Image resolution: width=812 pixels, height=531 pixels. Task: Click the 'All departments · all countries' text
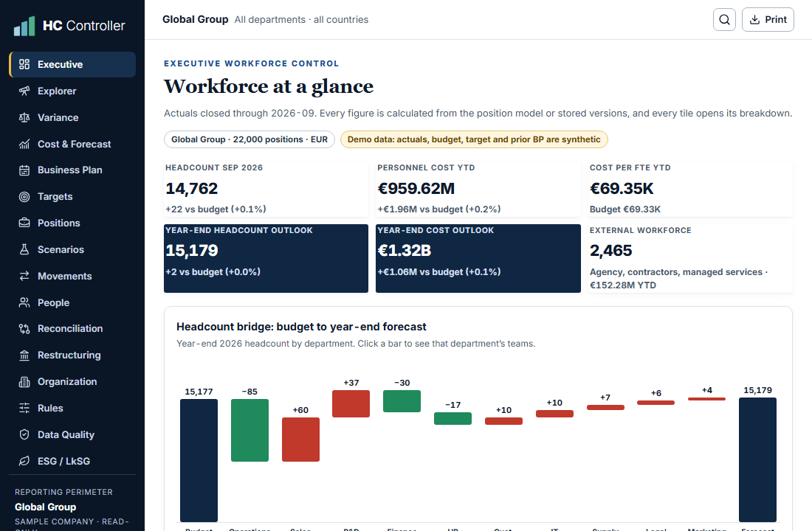(x=301, y=20)
